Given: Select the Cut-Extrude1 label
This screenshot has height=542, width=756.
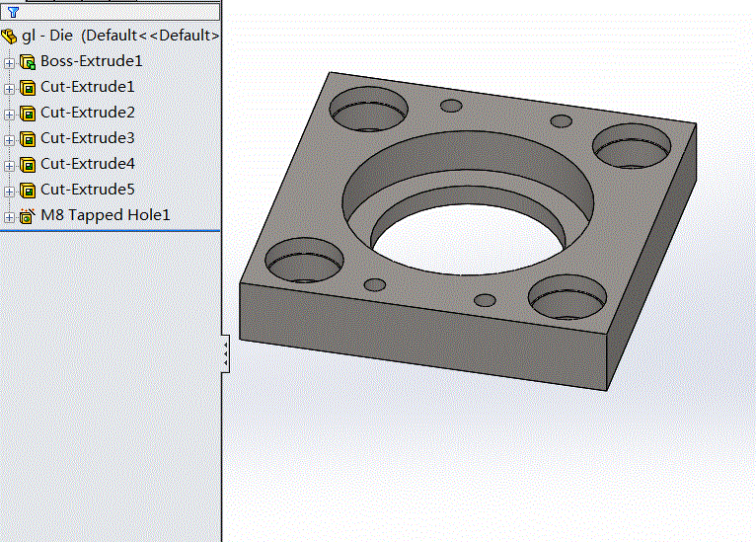Looking at the screenshot, I should 87,87.
